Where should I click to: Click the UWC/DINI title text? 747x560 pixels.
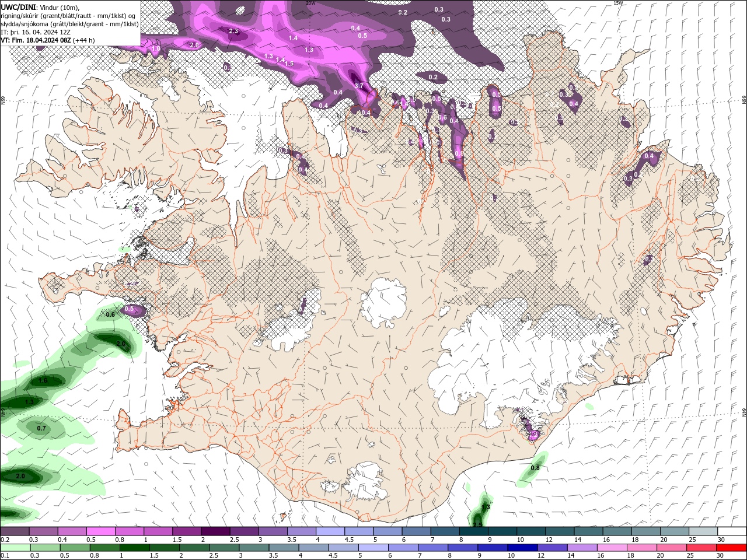coord(19,6)
